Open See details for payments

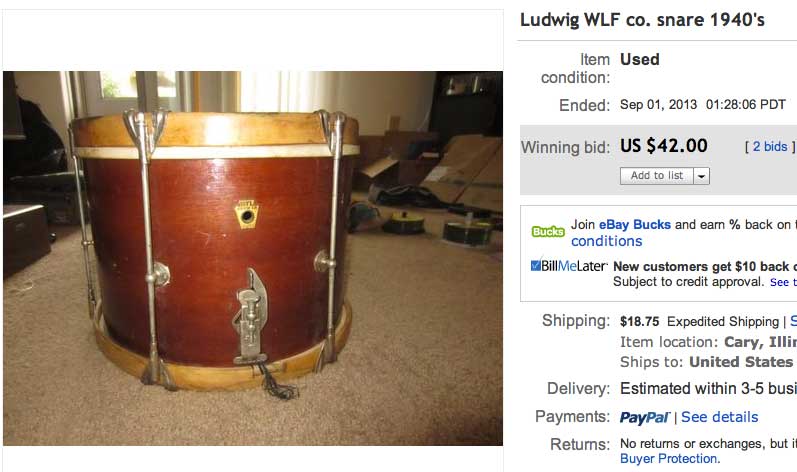[719, 417]
